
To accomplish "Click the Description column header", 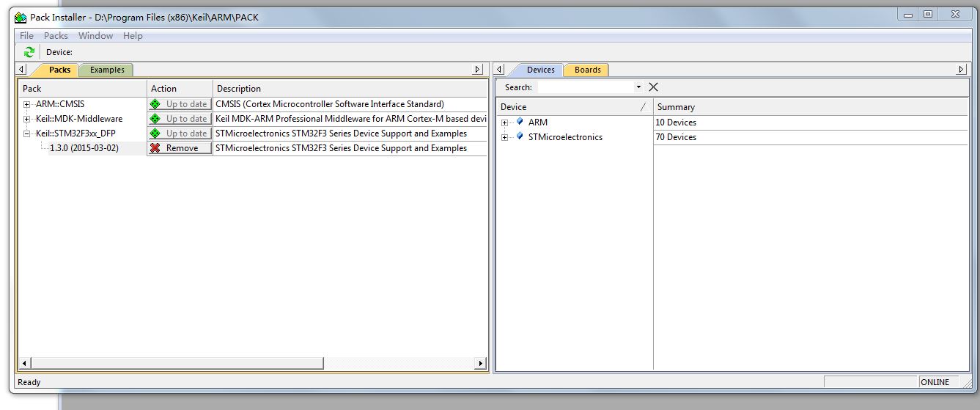I will pyautogui.click(x=350, y=88).
